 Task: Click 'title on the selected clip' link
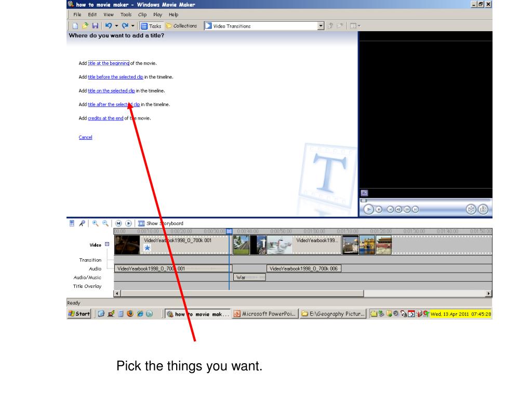tap(111, 90)
